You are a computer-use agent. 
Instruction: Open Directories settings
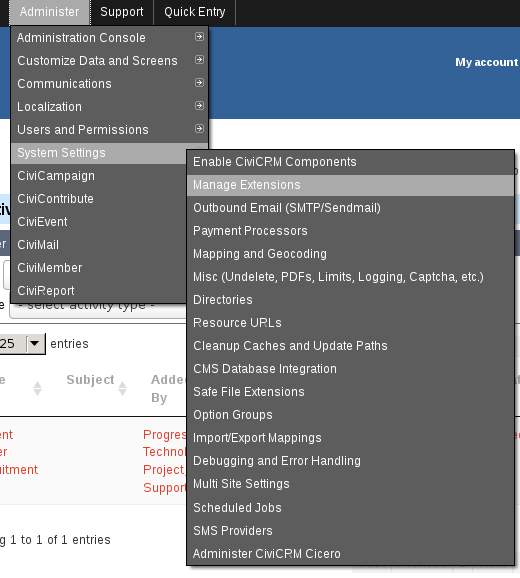pos(350,300)
